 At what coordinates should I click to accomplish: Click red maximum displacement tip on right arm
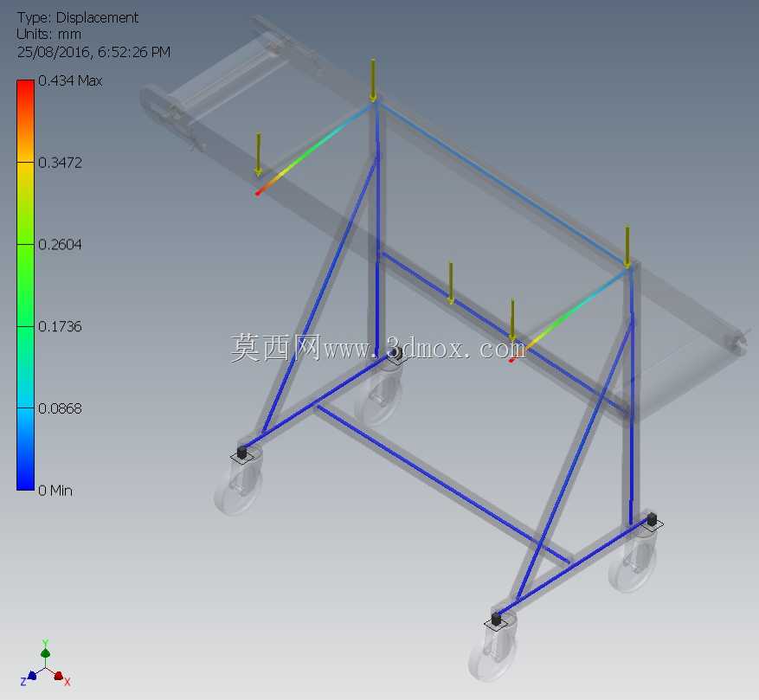512,359
